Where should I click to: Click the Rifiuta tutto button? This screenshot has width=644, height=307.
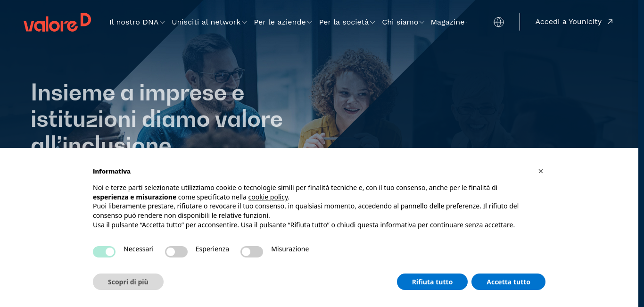click(432, 282)
